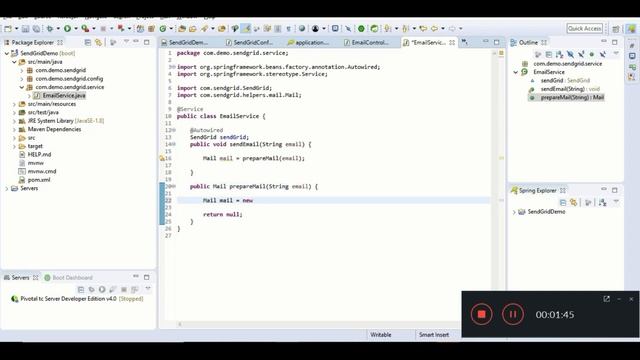Click the Run Last Tool external tools icon
The image size is (640, 360).
(85, 28)
